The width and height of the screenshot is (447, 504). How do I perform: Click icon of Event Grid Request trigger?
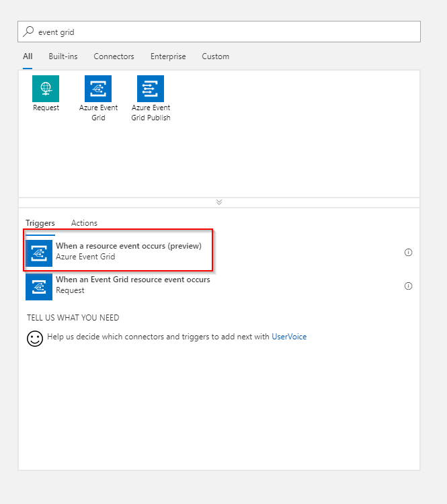(x=39, y=287)
